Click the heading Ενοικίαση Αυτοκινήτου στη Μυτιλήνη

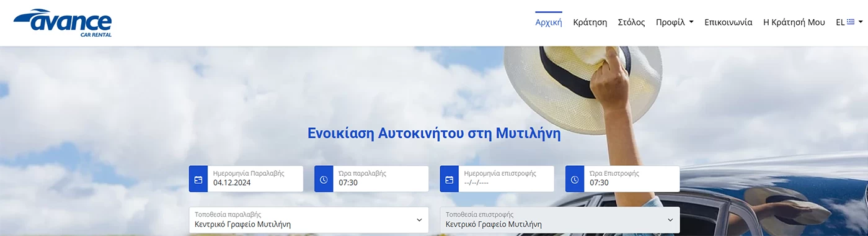(x=434, y=134)
